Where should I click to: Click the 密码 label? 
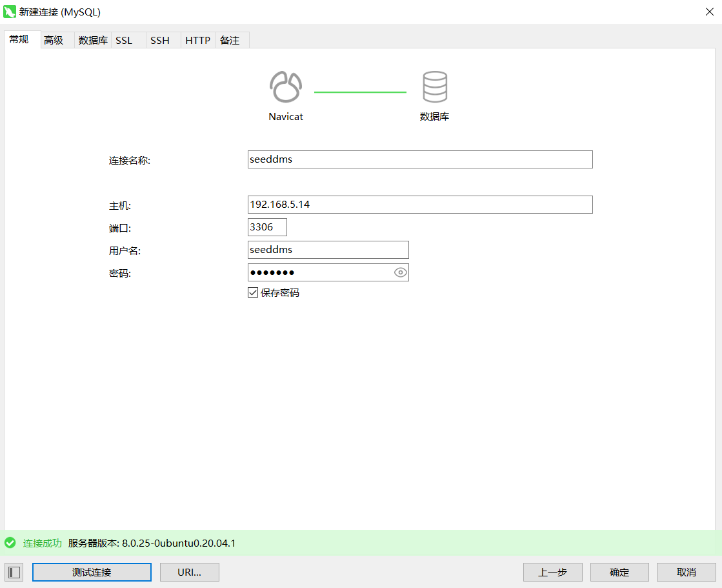pyautogui.click(x=120, y=274)
